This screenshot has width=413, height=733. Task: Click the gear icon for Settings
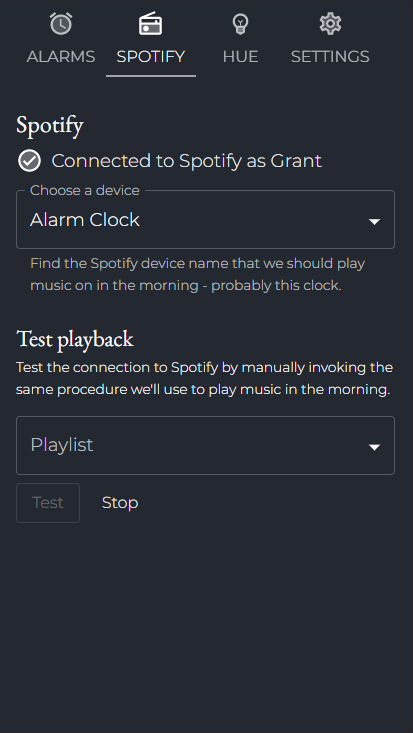tap(330, 23)
